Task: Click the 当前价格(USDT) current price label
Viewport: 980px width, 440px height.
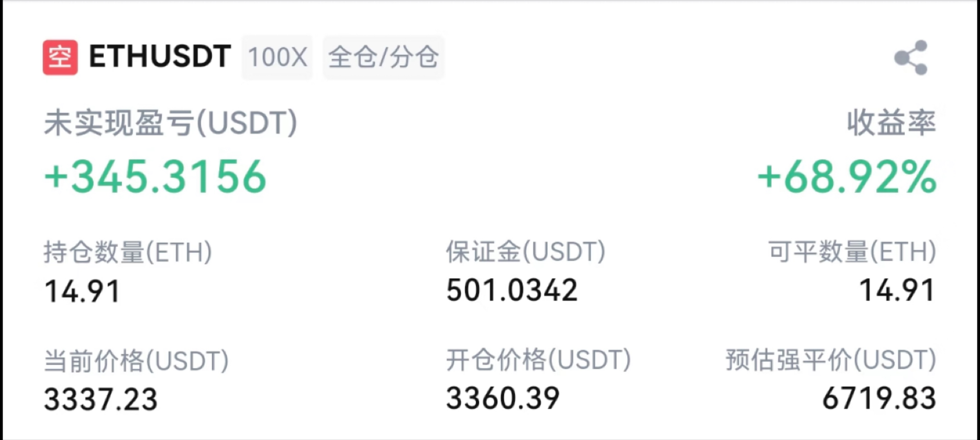Action: point(136,360)
